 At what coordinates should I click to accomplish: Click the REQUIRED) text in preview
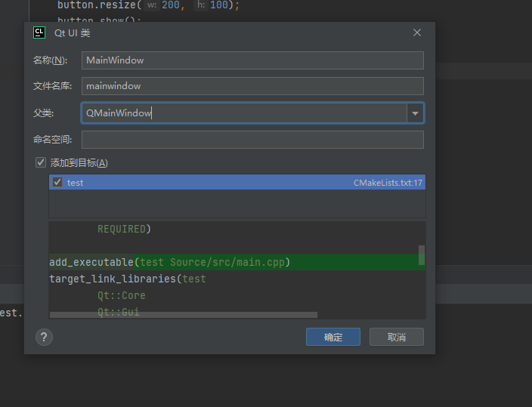(x=124, y=230)
